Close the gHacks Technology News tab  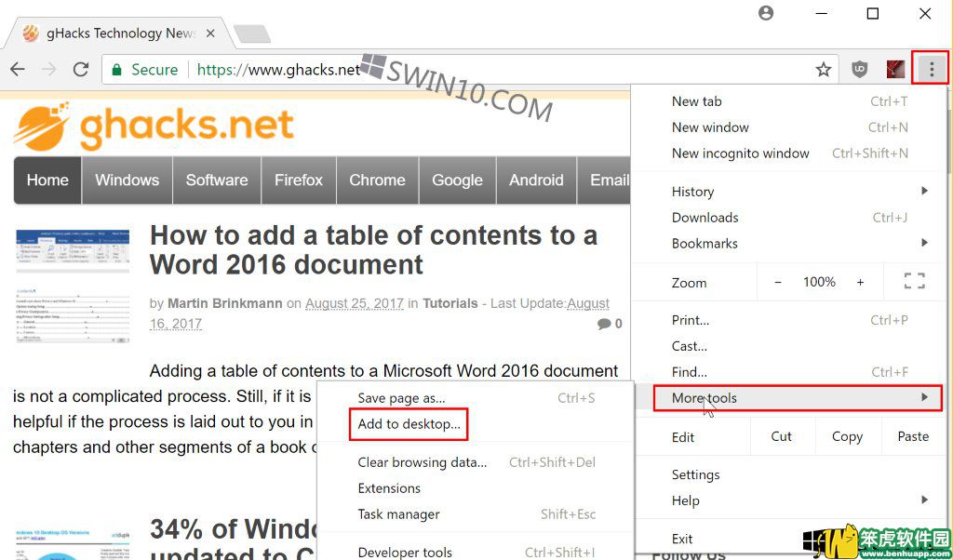pos(210,33)
